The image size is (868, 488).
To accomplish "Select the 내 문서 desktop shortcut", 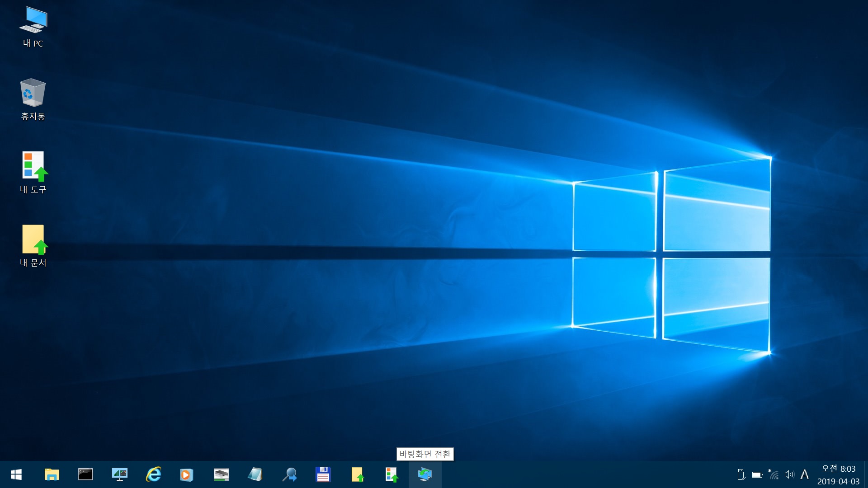I will click(33, 246).
